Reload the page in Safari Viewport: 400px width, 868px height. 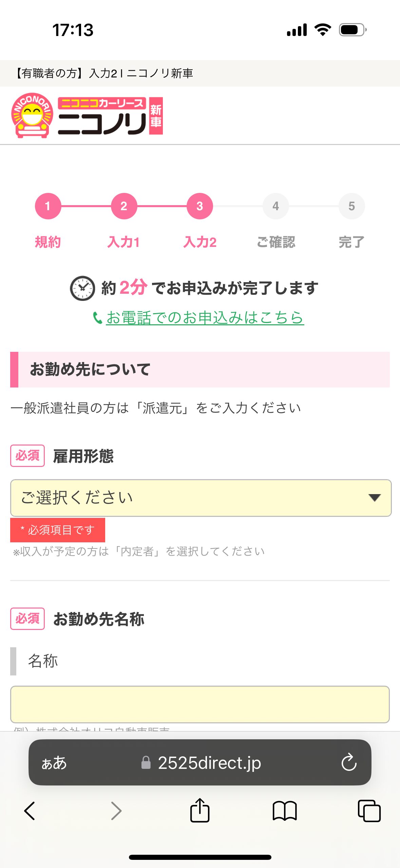click(349, 763)
